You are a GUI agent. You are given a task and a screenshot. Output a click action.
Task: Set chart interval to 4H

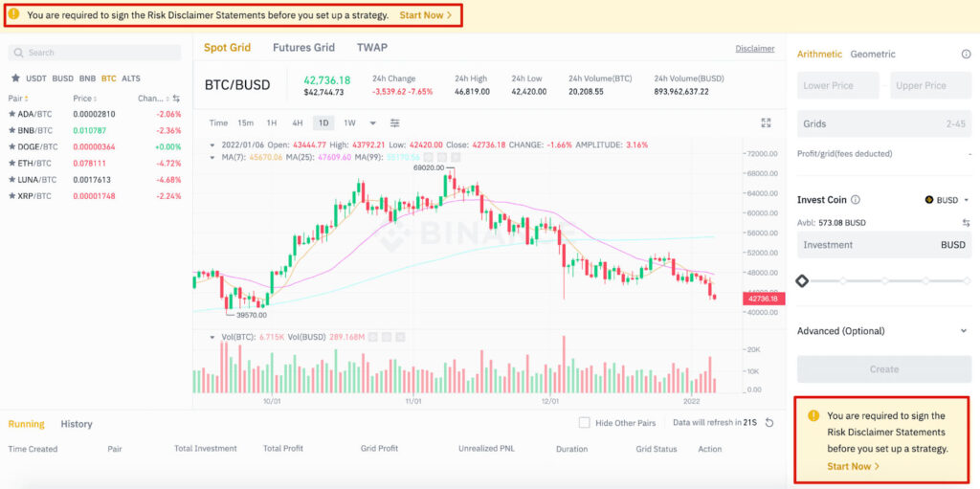[298, 122]
